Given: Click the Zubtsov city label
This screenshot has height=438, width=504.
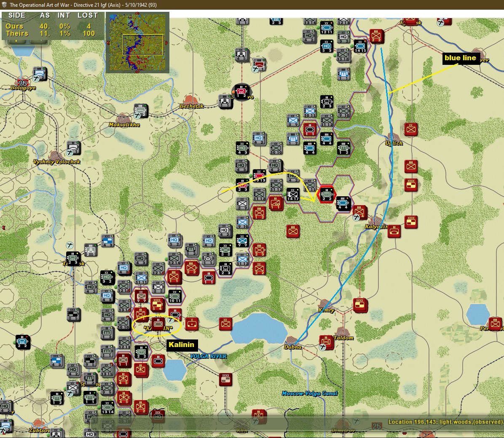Looking at the screenshot, I should click(x=39, y=430).
